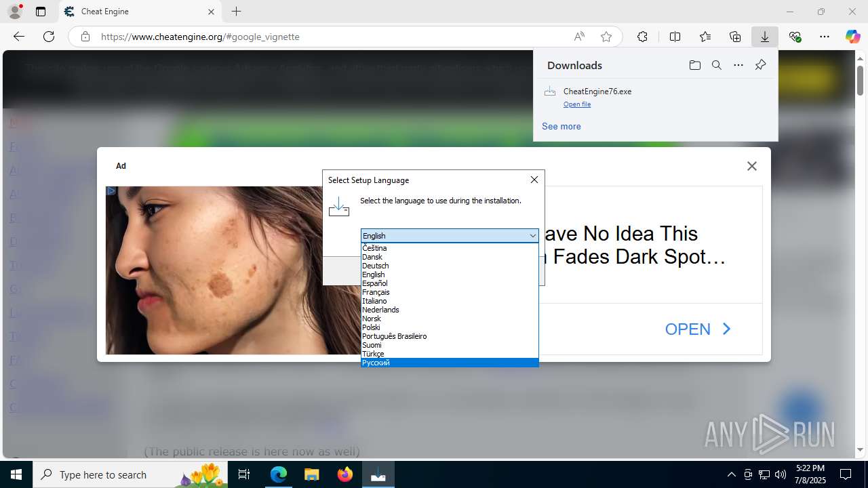This screenshot has height=488, width=868.
Task: Open Extensions puzzle icon
Action: point(642,37)
